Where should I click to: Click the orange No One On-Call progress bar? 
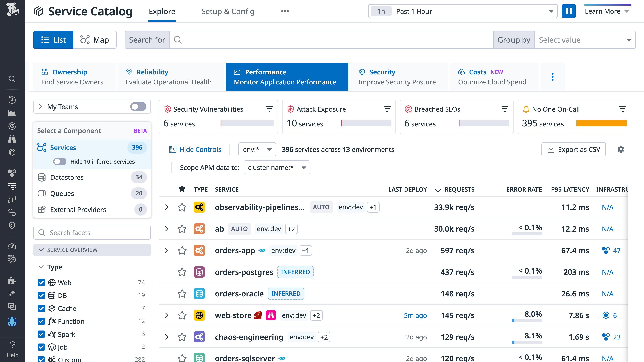point(602,123)
